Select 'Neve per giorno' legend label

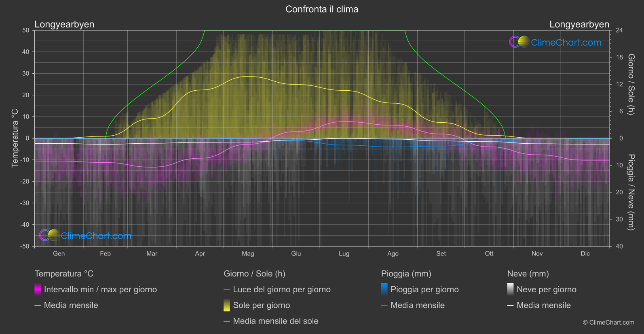(547, 289)
